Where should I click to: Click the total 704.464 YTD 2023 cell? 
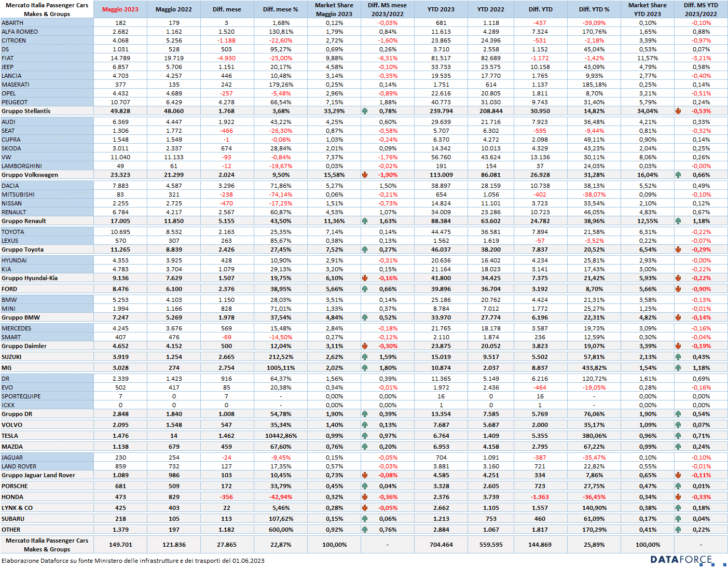(441, 545)
